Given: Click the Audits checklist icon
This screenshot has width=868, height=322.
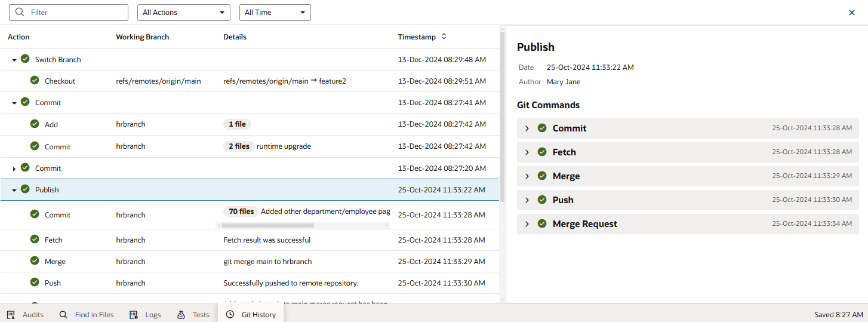Looking at the screenshot, I should [11, 315].
